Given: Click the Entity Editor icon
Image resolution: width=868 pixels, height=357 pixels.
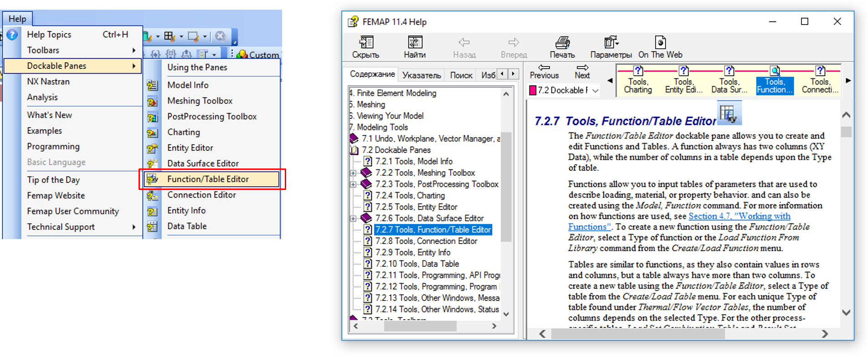Looking at the screenshot, I should tap(152, 148).
